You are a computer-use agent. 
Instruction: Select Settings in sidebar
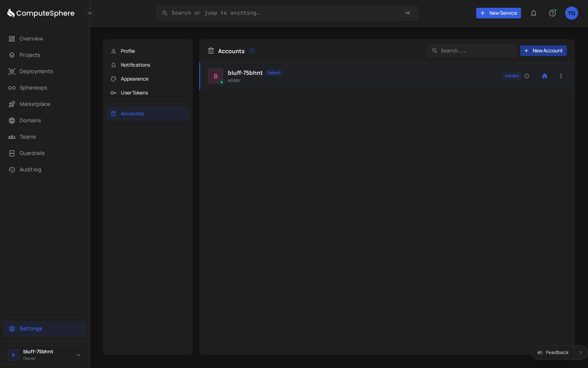click(45, 329)
